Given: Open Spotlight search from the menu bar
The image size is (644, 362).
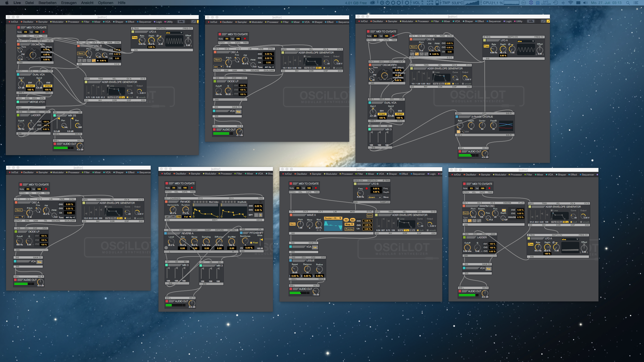Looking at the screenshot, I should pos(628,3).
